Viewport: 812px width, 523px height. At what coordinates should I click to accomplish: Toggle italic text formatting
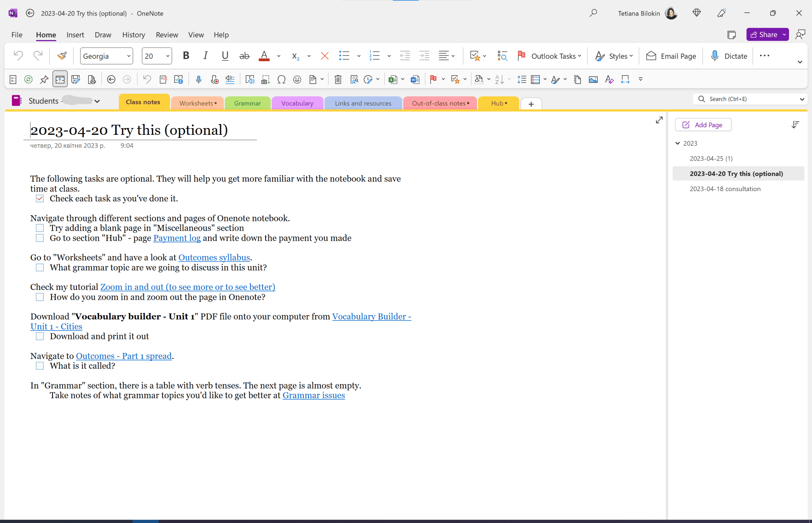205,56
